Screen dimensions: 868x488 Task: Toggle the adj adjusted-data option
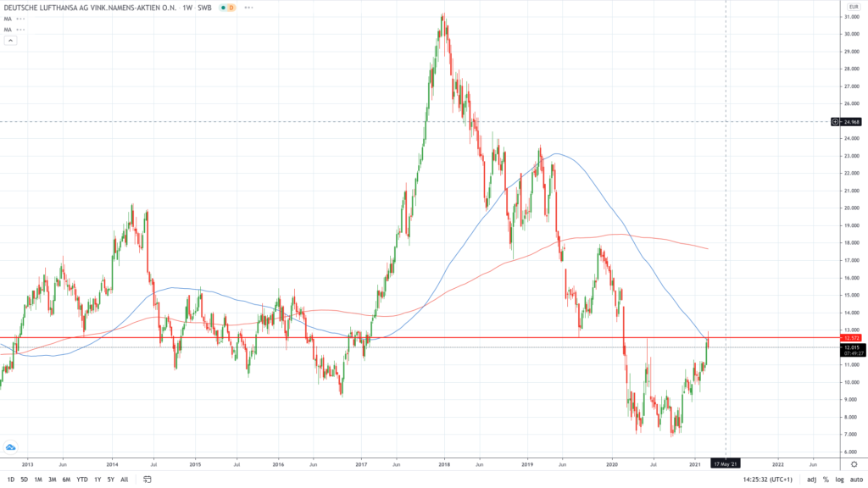coord(811,479)
